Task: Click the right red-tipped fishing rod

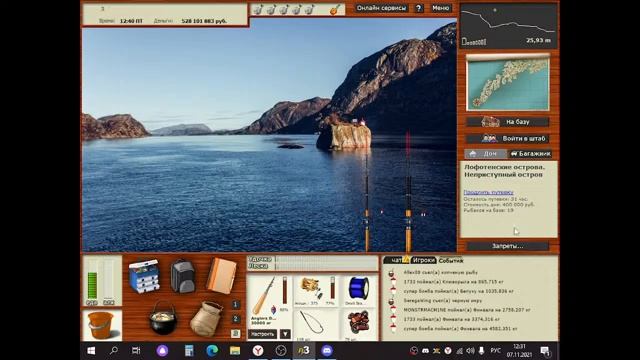Action: [x=408, y=191]
